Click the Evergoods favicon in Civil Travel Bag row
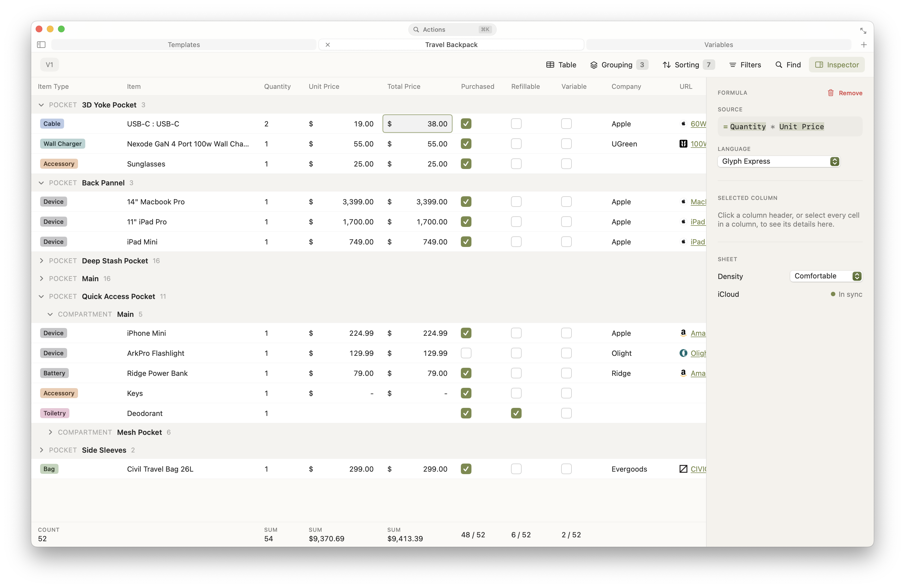The image size is (905, 588). click(x=683, y=469)
